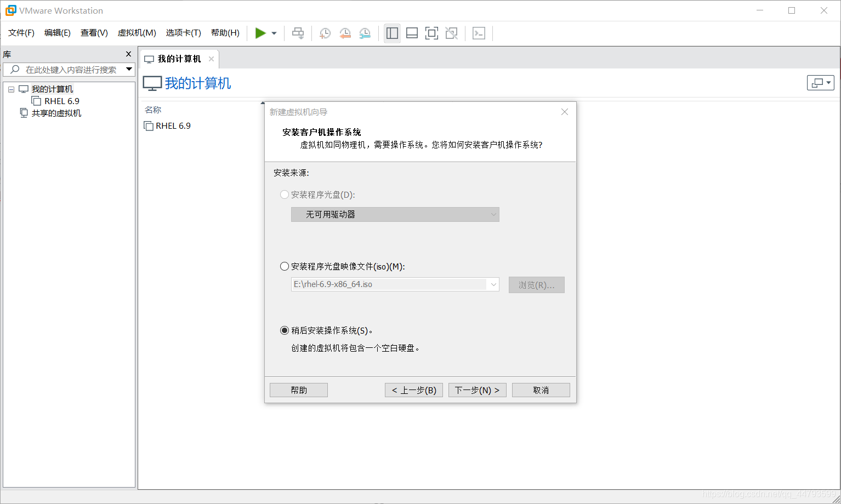The width and height of the screenshot is (841, 504).
Task: Open the Snapshot Manager
Action: [x=365, y=33]
